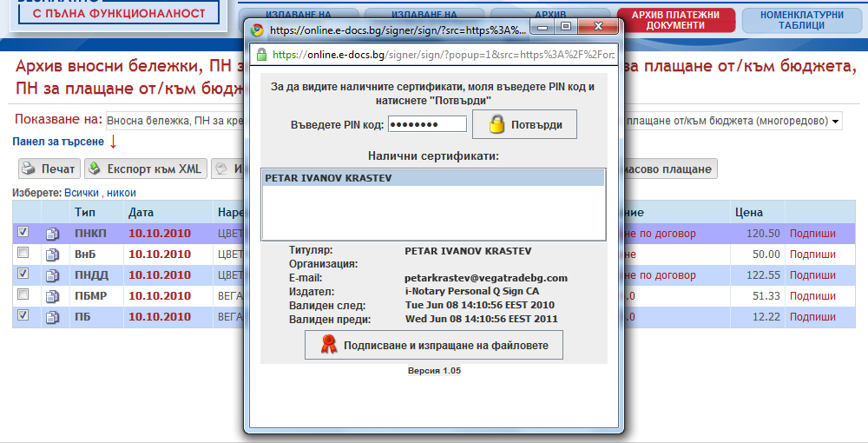
Task: Click Потвърди button with lock icon
Action: [x=524, y=124]
